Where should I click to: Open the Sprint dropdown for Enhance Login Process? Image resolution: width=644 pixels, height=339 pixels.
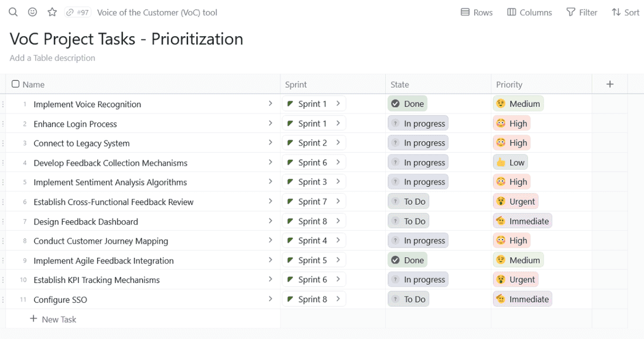pos(338,123)
